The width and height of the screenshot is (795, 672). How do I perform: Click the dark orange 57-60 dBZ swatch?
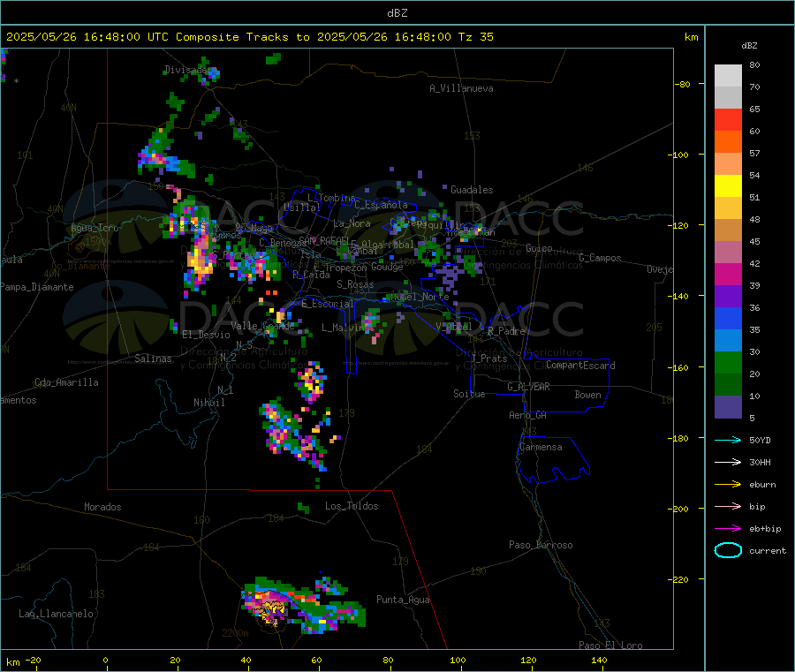pos(728,142)
